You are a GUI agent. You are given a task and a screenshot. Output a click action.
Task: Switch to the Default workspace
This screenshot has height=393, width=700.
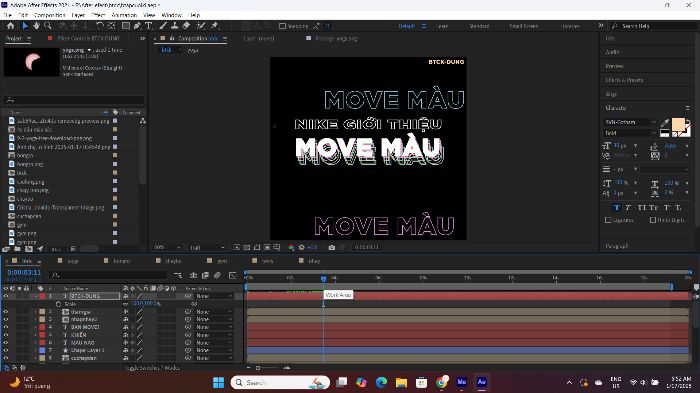point(407,26)
